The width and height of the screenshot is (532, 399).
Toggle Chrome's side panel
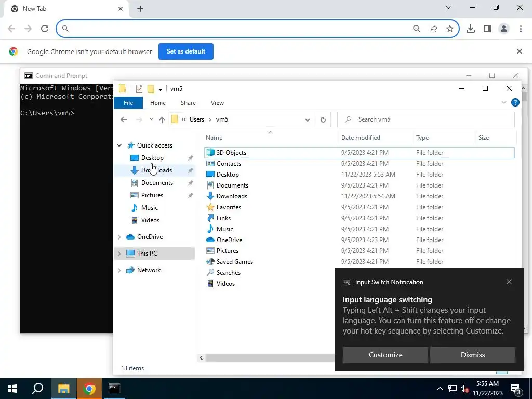(487, 29)
